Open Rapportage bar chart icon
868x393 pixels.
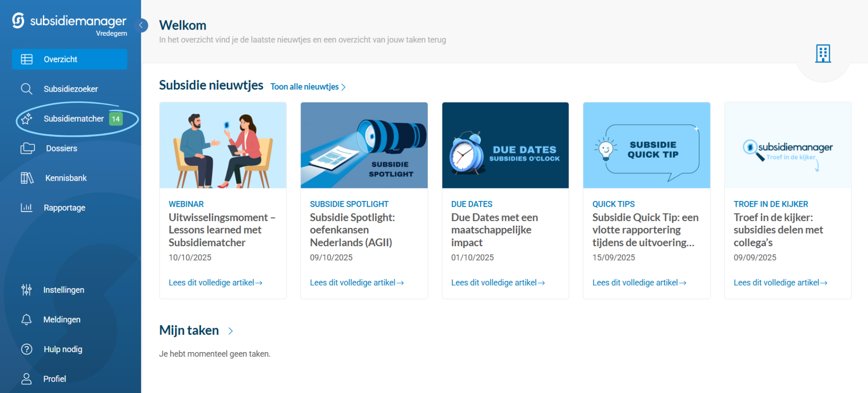pos(26,208)
